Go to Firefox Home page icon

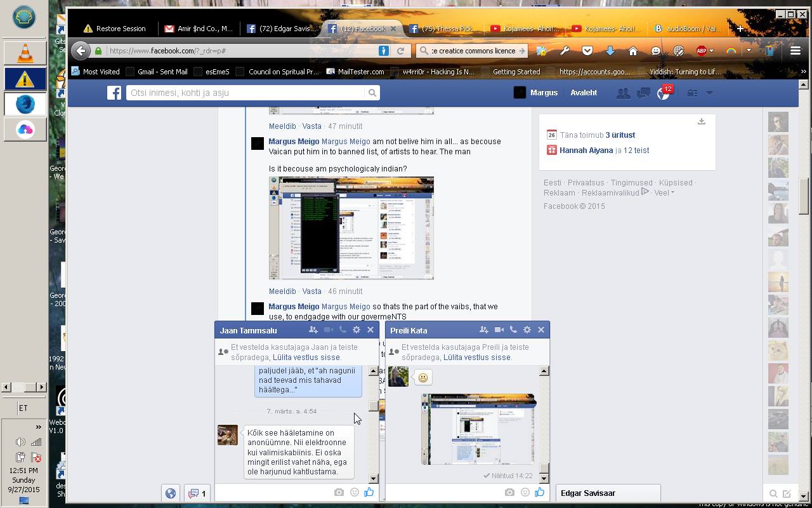tap(633, 51)
